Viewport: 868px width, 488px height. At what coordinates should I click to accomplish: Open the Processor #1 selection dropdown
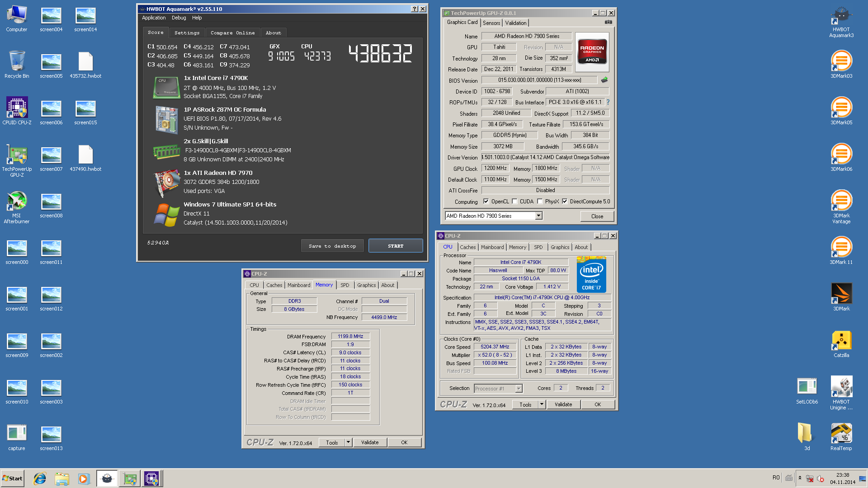(x=519, y=389)
